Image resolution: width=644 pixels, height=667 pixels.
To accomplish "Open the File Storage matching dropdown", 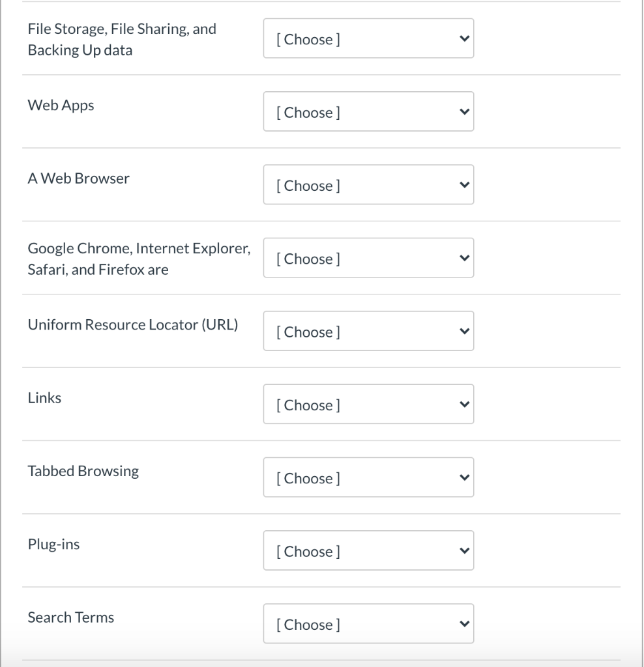I will click(x=368, y=38).
